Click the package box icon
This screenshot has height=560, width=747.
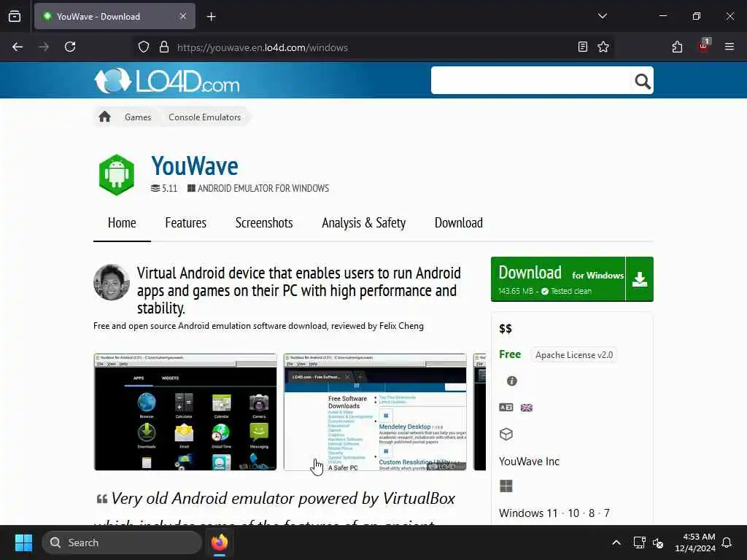pyautogui.click(x=506, y=435)
